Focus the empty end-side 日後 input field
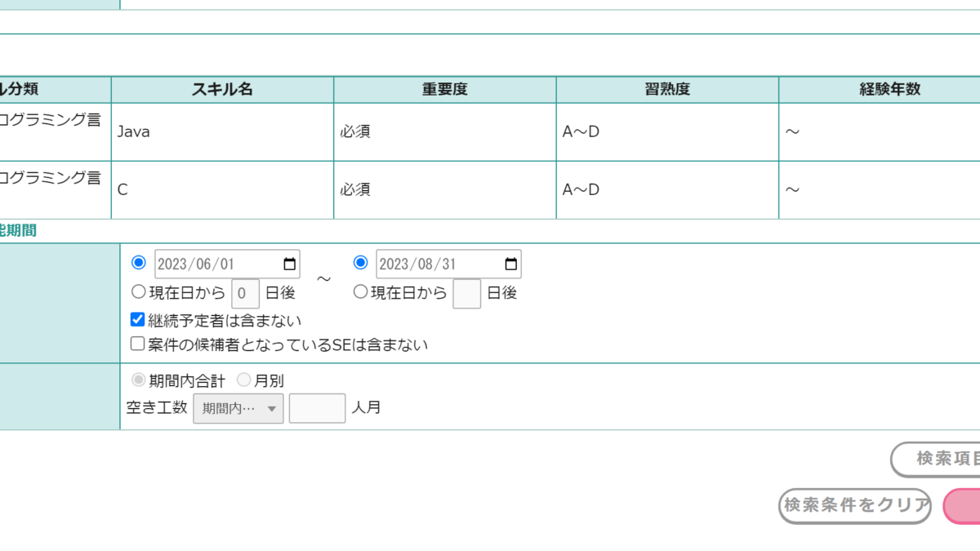980x551 pixels. click(x=466, y=293)
